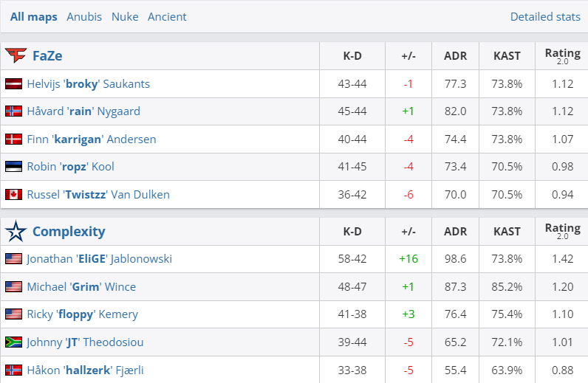Click the Estonian flag beside ropz
The width and height of the screenshot is (588, 383).
click(x=13, y=167)
